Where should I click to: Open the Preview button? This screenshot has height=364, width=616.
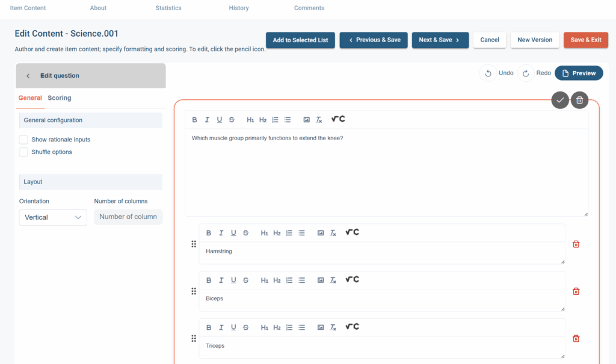579,73
